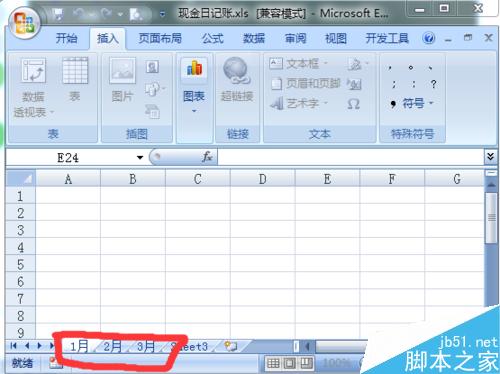This screenshot has height=374, width=500.
Task: Switch to Page Break Preview button
Action: tap(306, 363)
